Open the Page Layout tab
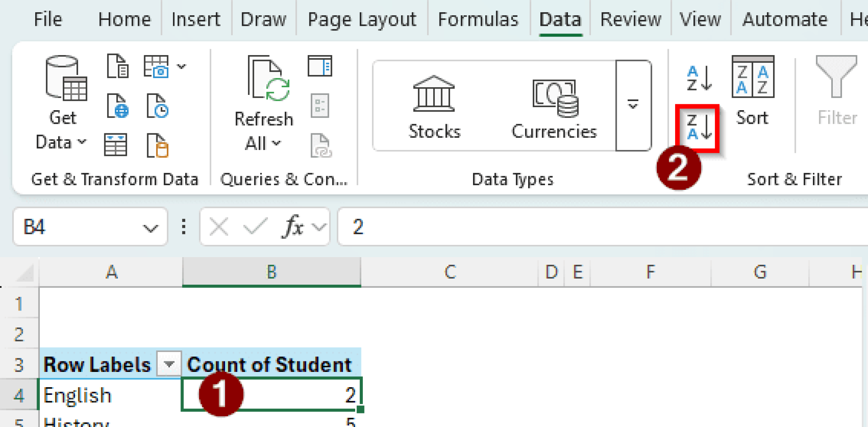The width and height of the screenshot is (868, 427). [362, 19]
